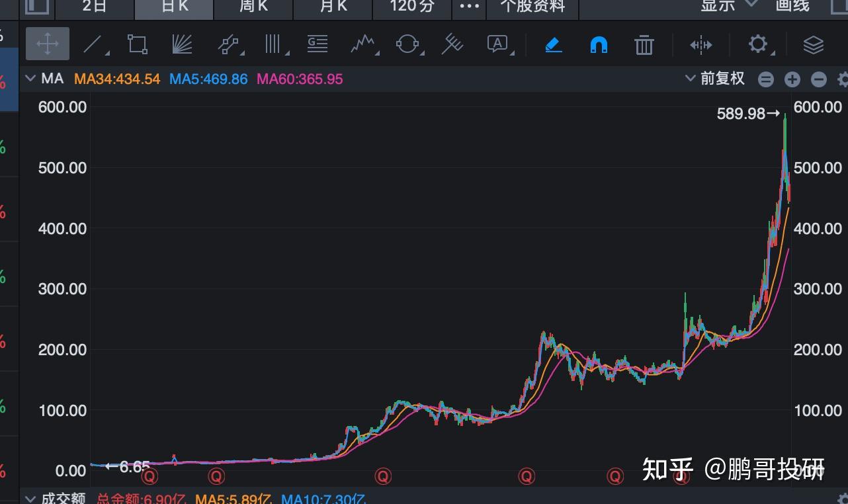Open the drawing layers panel icon
Viewport: 848px width, 504px height.
tap(813, 44)
